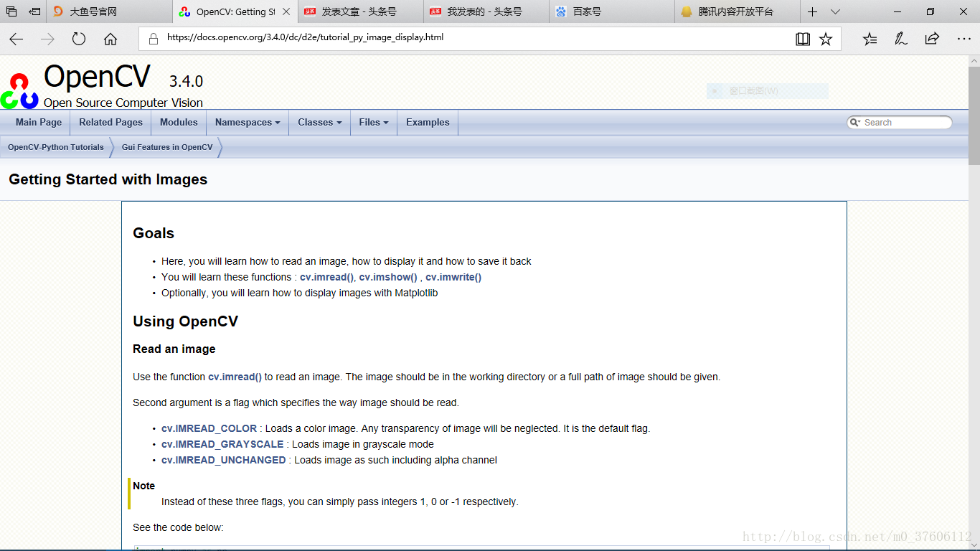980x551 pixels.
Task: Expand the Namespaces dropdown menu
Action: [248, 122]
